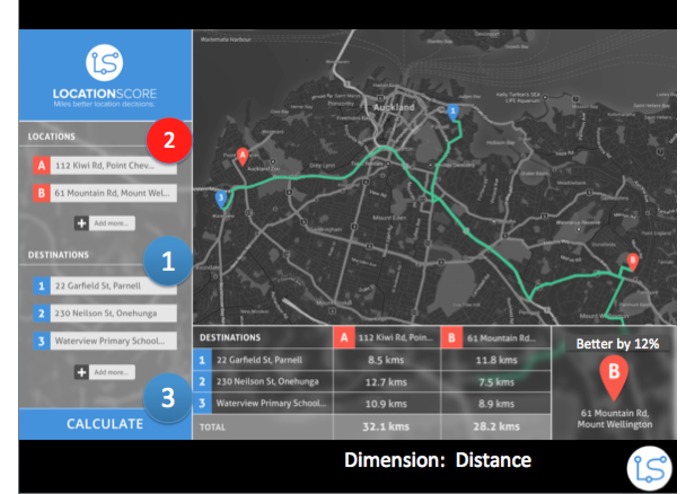Click the 12.7 kms cell
The image size is (695, 494).
[386, 381]
